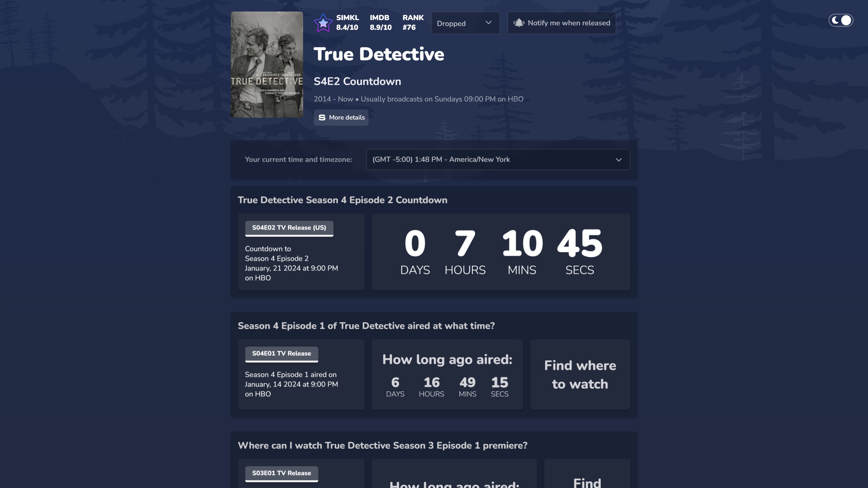Click the Simkl star rating icon
Screen dimensions: 868x488
[x=323, y=23]
